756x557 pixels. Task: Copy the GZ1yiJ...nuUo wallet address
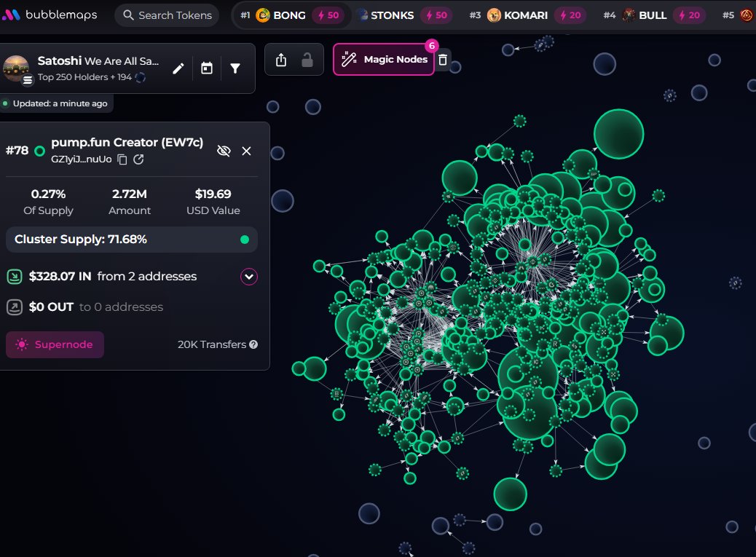click(122, 160)
